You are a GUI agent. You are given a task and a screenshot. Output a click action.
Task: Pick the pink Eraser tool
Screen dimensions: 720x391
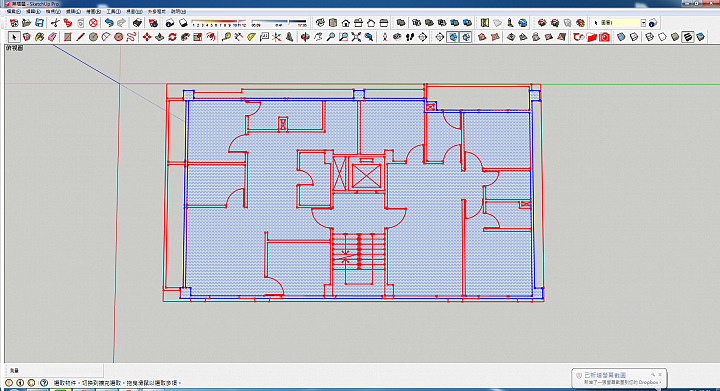(x=52, y=37)
